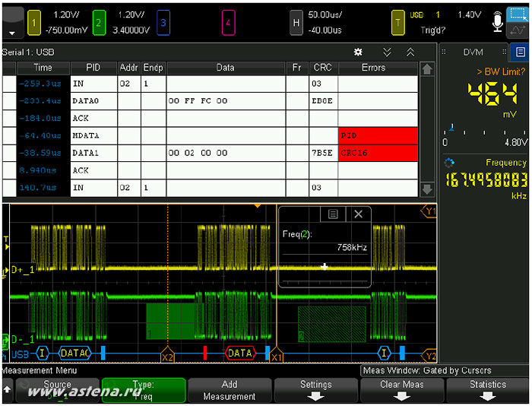The image size is (532, 406).
Task: Select Y2 cursor marker
Action: tap(429, 356)
